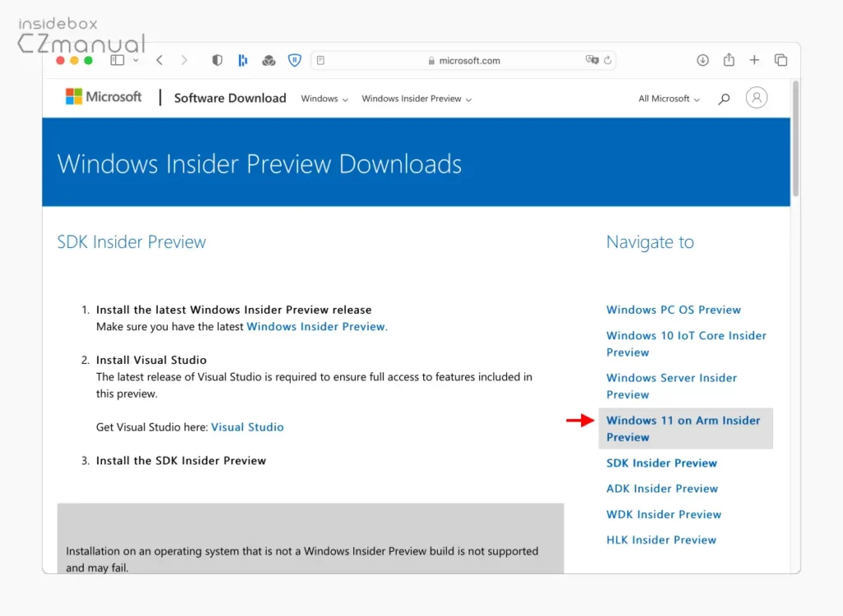Viewport: 843px width, 616px height.
Task: Follow the Visual Studio link
Action: click(x=247, y=427)
